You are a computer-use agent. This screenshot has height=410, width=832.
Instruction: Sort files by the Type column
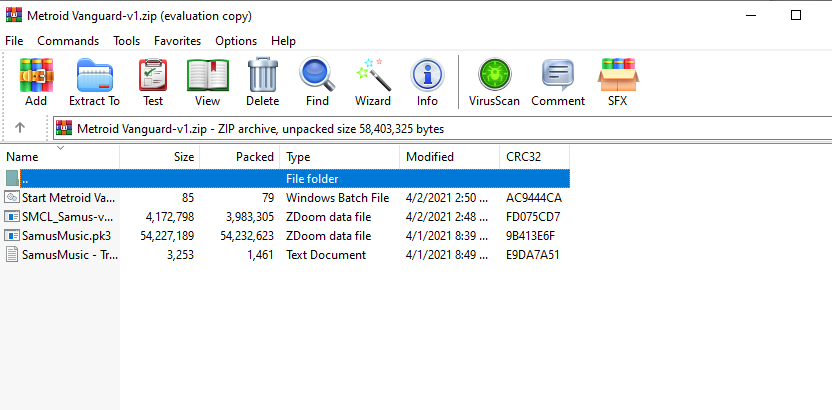(340, 157)
